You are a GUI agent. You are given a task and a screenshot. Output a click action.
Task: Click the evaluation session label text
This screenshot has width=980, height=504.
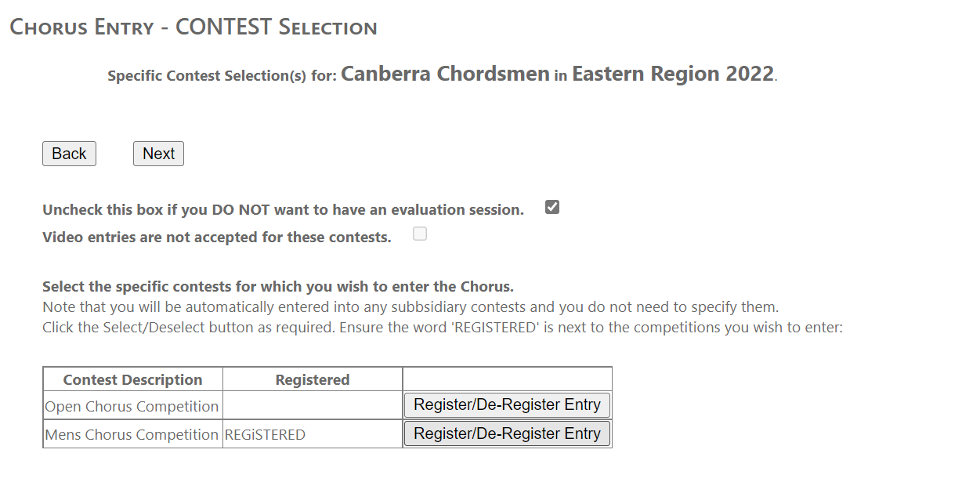point(283,210)
